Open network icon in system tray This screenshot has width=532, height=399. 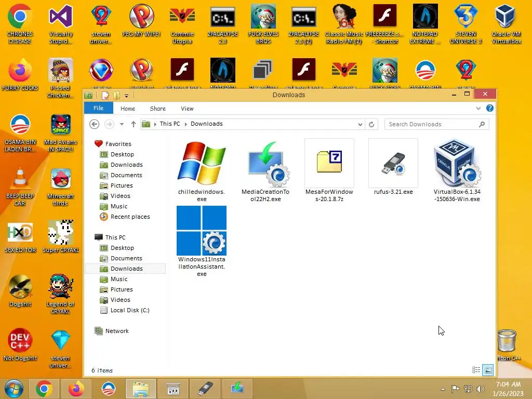468,389
